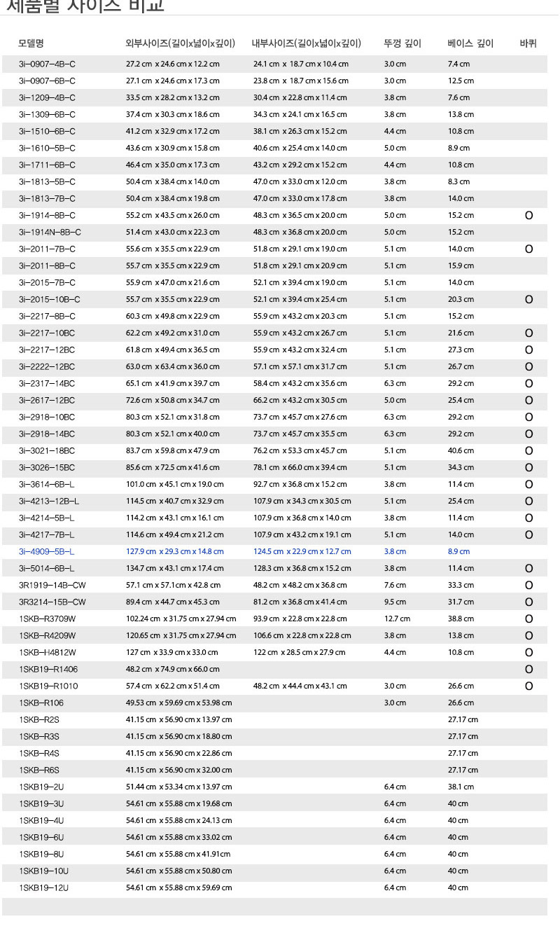Click the 외부사이즈 column header
The image size is (560, 947).
coord(180,43)
